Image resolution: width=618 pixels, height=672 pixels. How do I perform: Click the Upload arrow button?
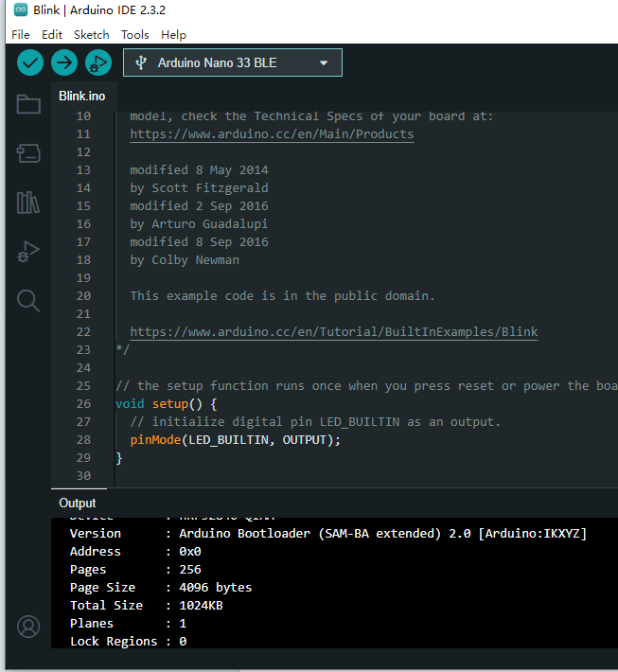click(x=64, y=62)
